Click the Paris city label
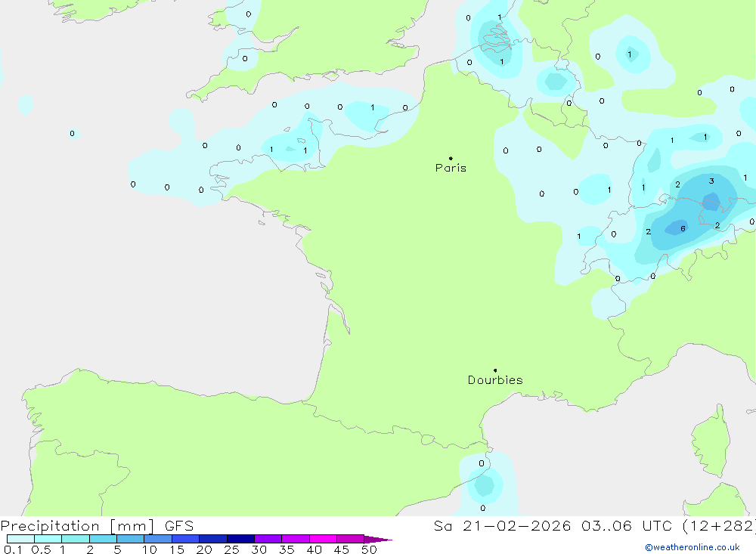This screenshot has width=756, height=554. pos(451,168)
